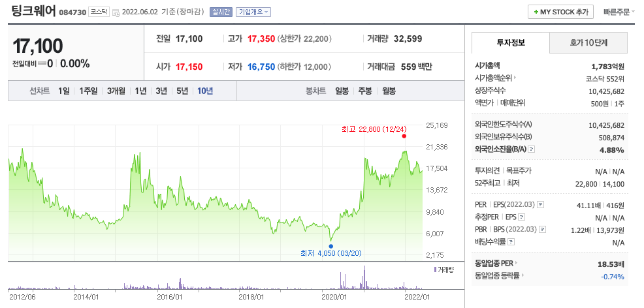Click the blue dot marking 최저 4,050
This screenshot has width=644, height=308.
[331, 246]
